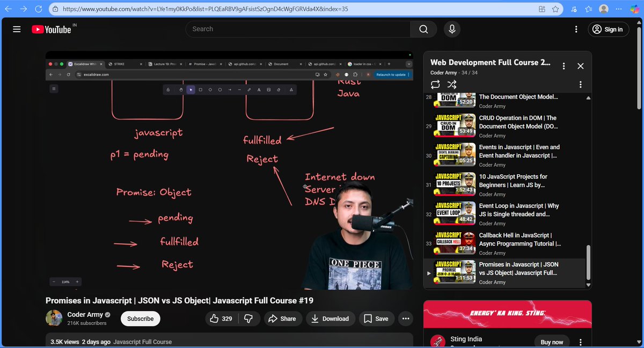The image size is (644, 348).
Task: Select the Ellipse tool in Excalidraw
Action: 220,90
